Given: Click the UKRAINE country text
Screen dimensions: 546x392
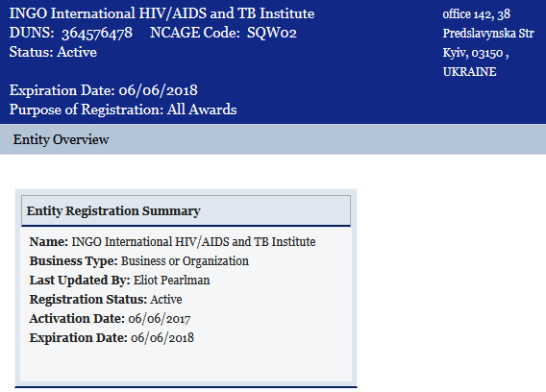Looking at the screenshot, I should pyautogui.click(x=469, y=72).
